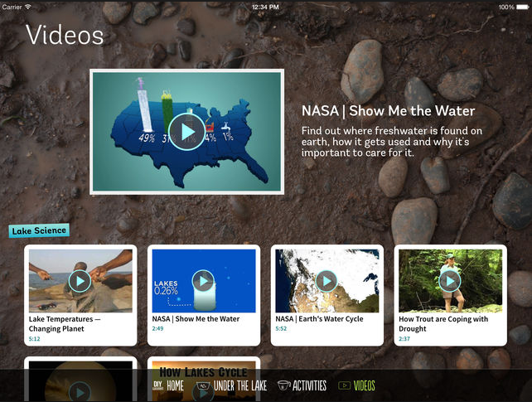The width and height of the screenshot is (532, 402).
Task: Click the Videos play-screen icon
Action: (344, 385)
